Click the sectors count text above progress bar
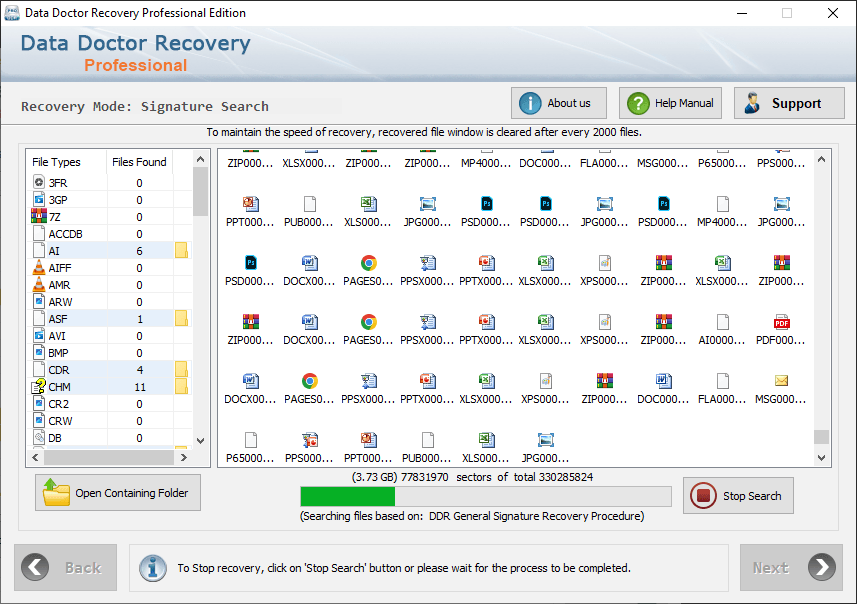Image resolution: width=857 pixels, height=604 pixels. pyautogui.click(x=472, y=477)
